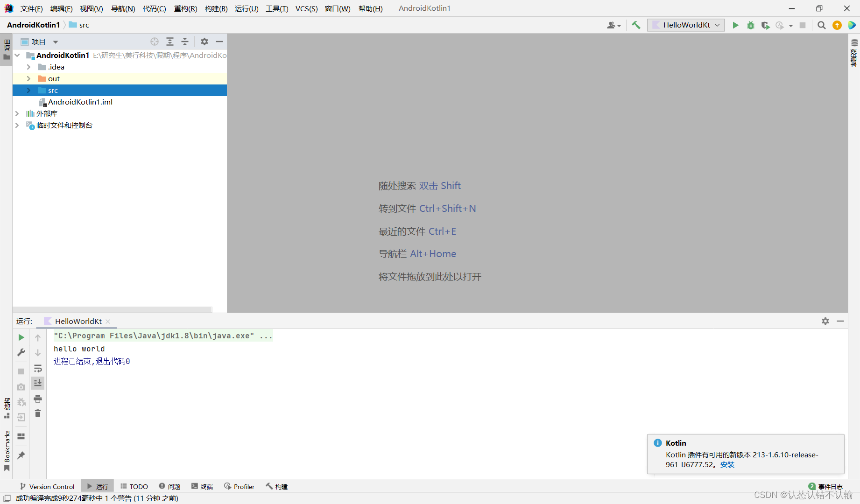Toggle the Bookmarks side panel

[7, 450]
